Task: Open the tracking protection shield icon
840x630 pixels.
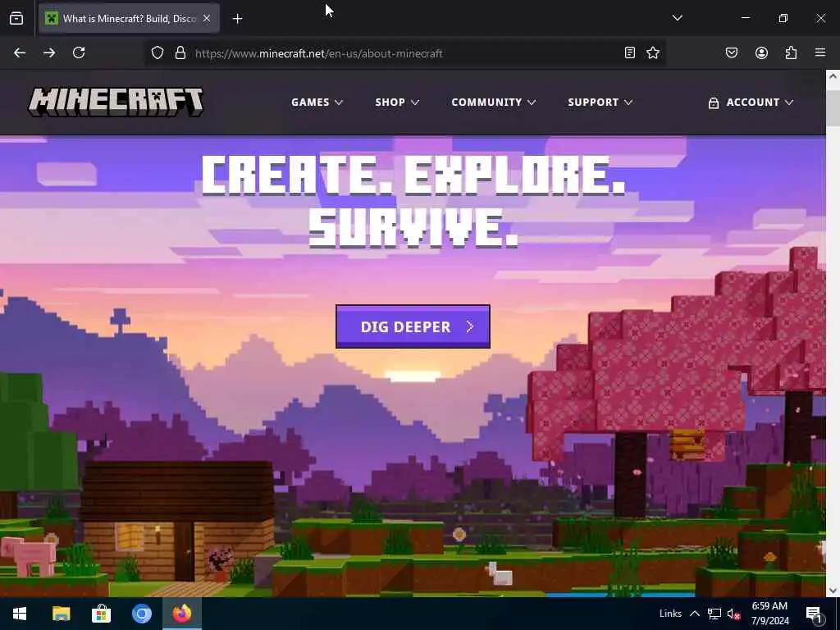Action: (157, 52)
